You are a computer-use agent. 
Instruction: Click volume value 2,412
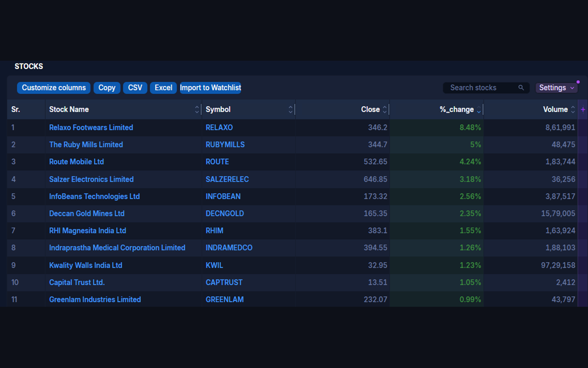point(566,282)
